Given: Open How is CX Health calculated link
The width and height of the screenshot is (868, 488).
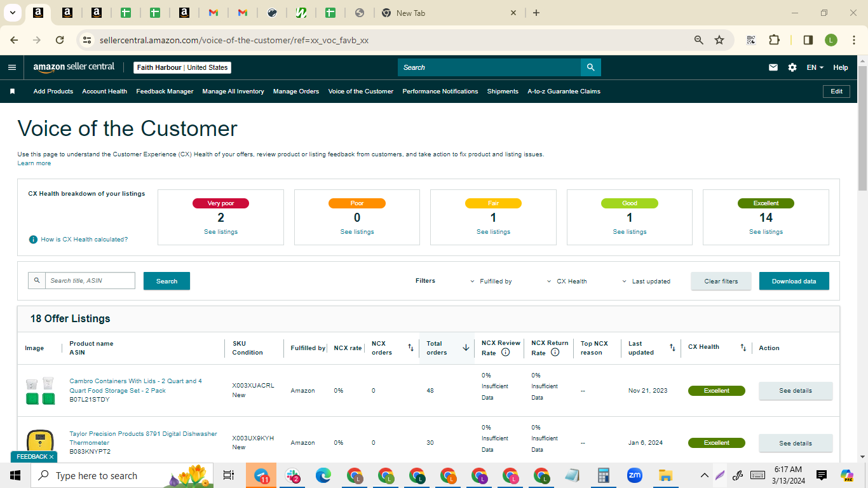Looking at the screenshot, I should (85, 240).
